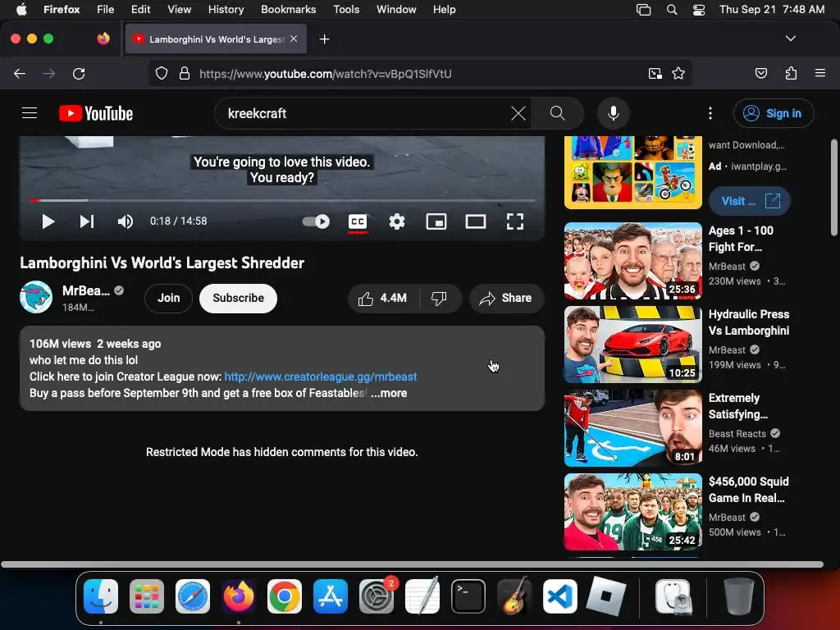Visit the iwantplay ad site
This screenshot has width=840, height=630.
(750, 201)
